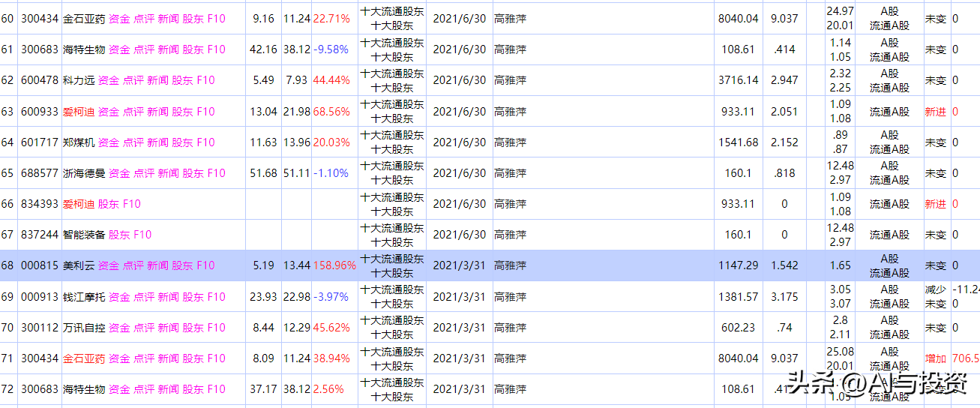Click 减少 status in 钱江摩托 row
The image size is (980, 408).
click(x=936, y=289)
